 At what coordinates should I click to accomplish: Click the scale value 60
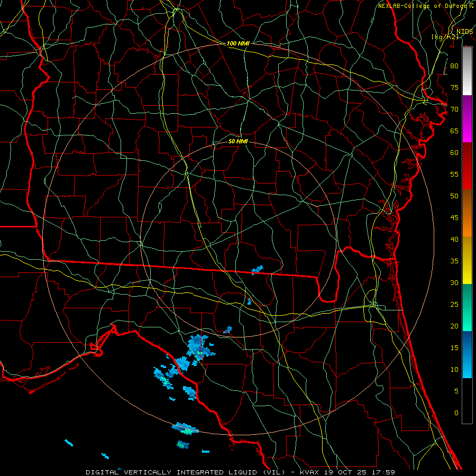tap(454, 153)
